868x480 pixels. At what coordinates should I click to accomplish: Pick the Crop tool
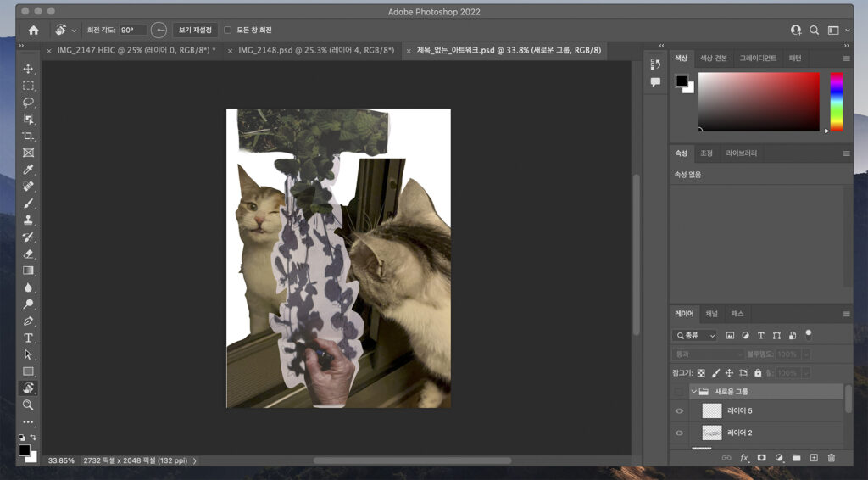click(x=28, y=136)
